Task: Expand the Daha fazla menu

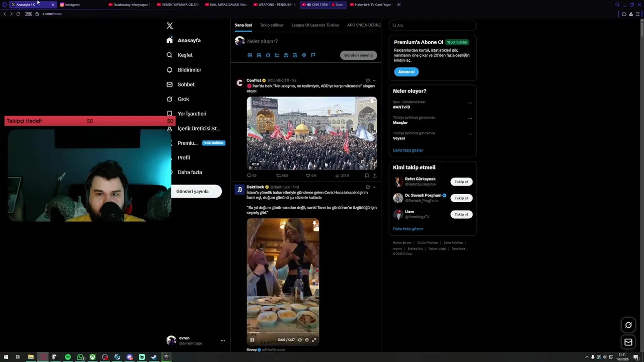Action: point(190,172)
